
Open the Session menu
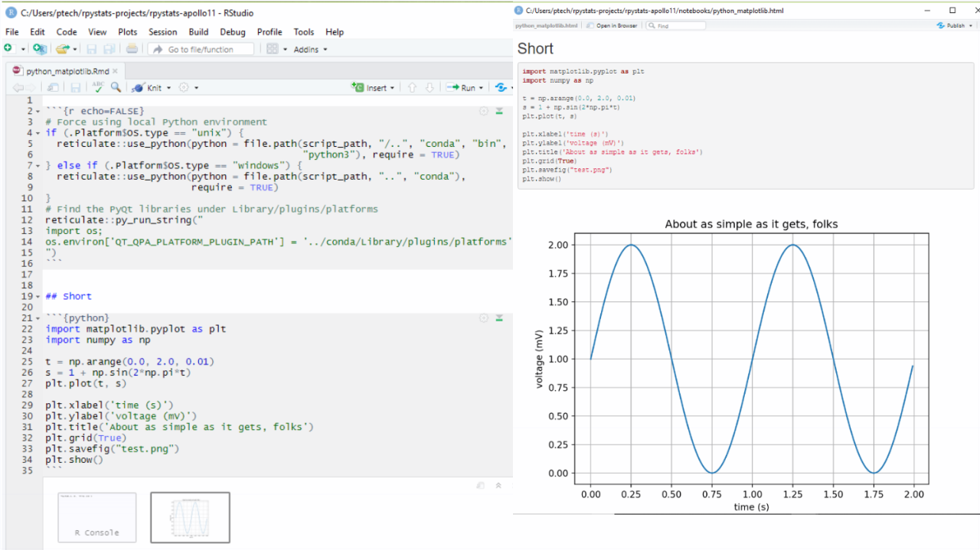[x=162, y=32]
